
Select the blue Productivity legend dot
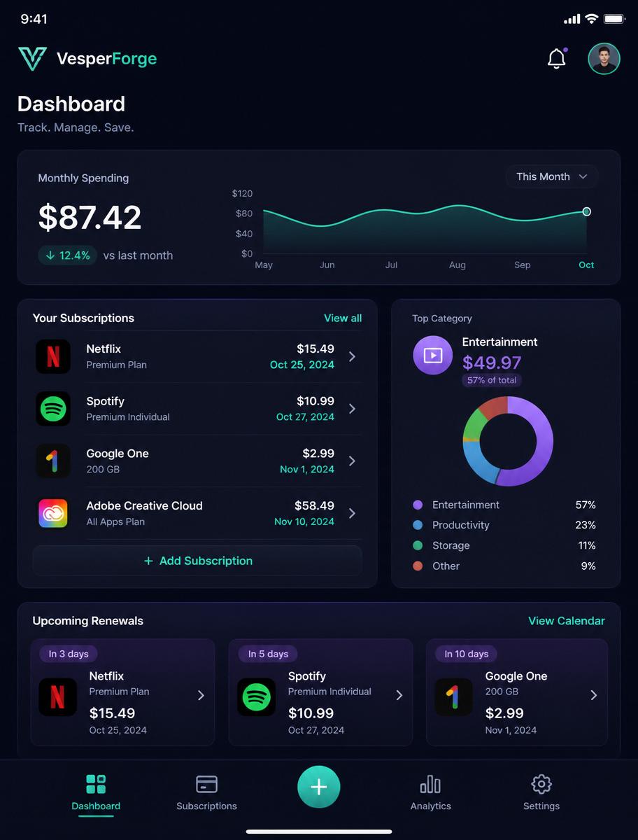pyautogui.click(x=418, y=525)
